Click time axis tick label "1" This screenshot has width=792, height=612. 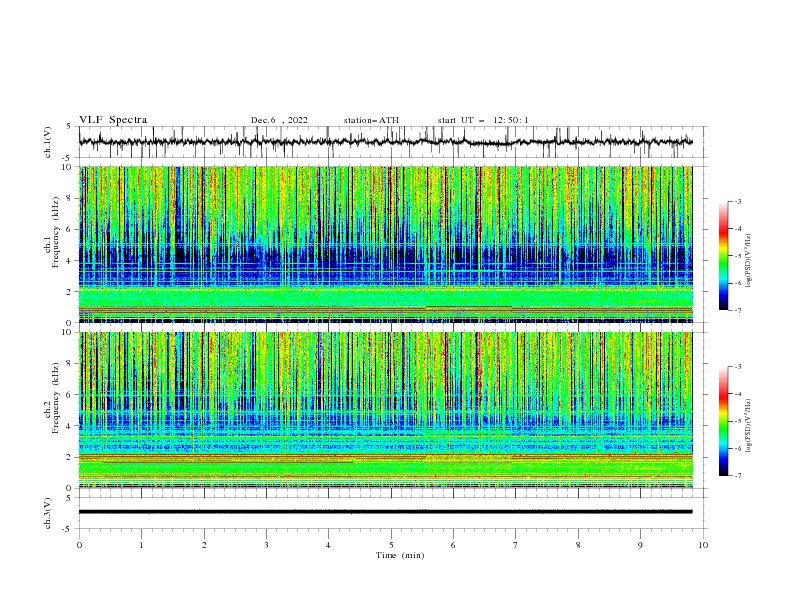[141, 545]
